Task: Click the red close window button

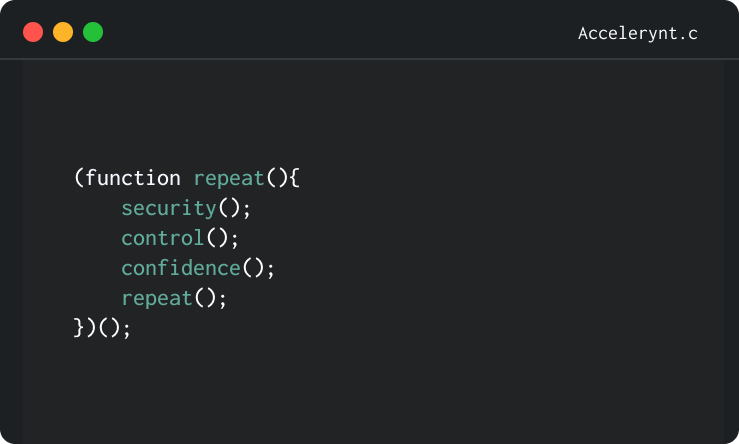Action: [33, 32]
